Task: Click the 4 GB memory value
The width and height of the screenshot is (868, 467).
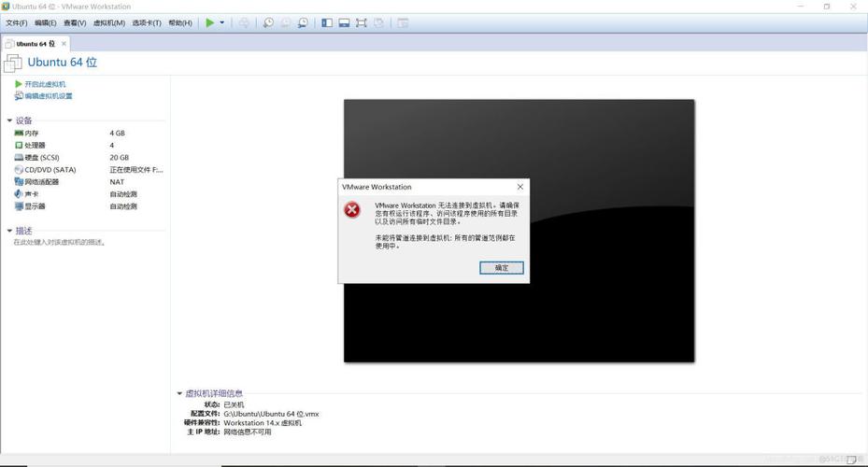Action: pyautogui.click(x=118, y=133)
